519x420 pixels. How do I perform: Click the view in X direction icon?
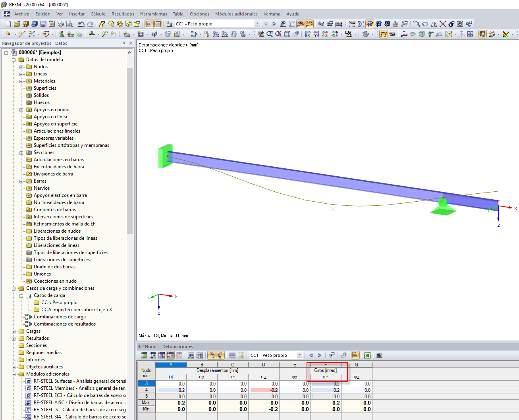coord(308,34)
